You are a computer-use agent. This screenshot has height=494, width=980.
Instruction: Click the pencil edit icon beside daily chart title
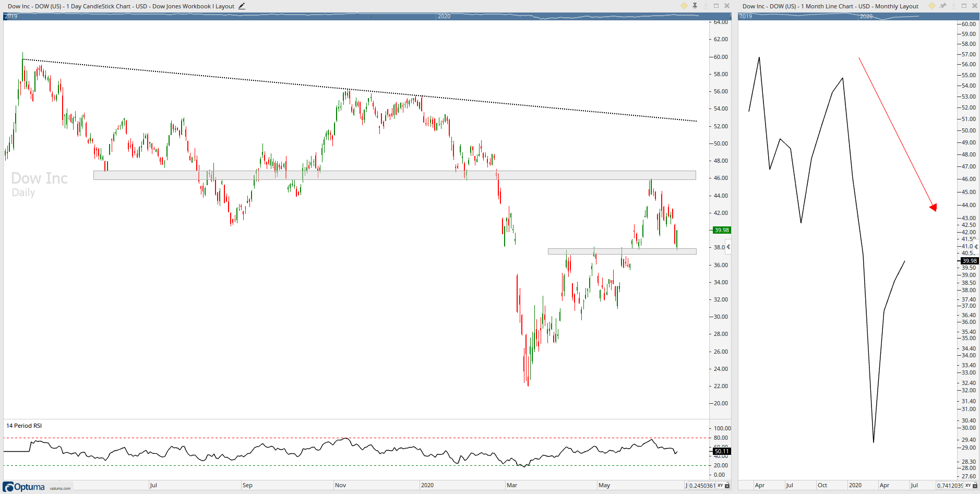click(x=242, y=6)
